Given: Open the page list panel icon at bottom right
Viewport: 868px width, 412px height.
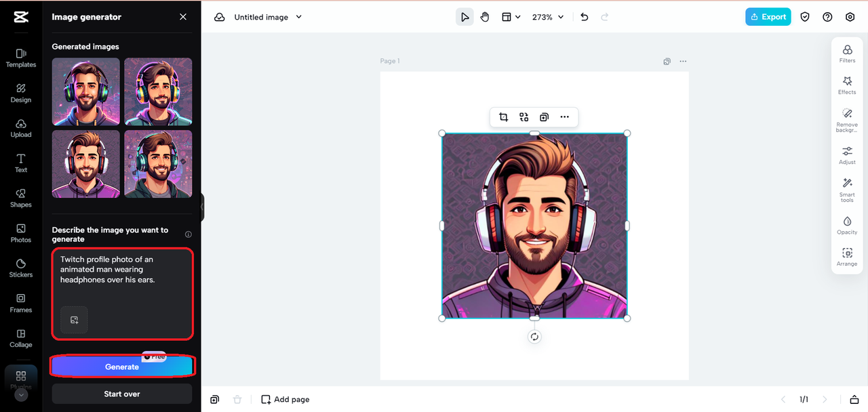Looking at the screenshot, I should (854, 399).
